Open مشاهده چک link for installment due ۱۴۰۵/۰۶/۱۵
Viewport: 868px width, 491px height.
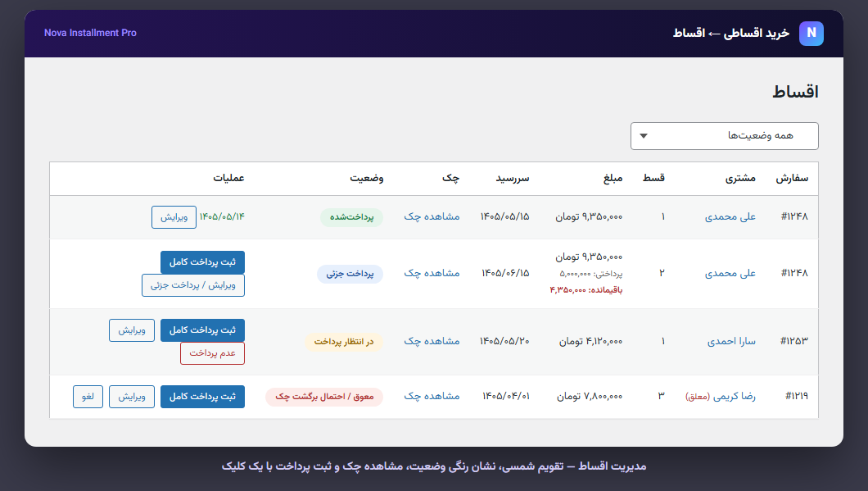click(x=432, y=273)
